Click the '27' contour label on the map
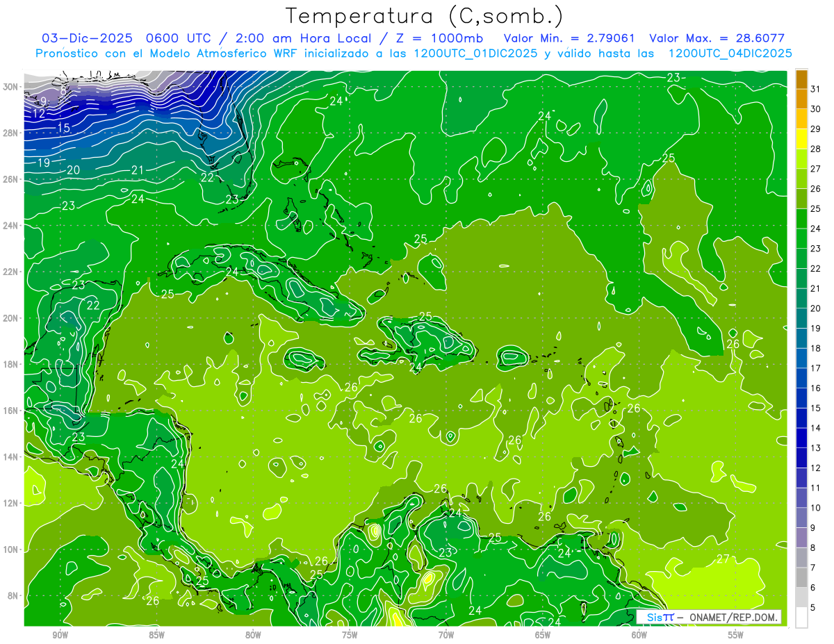Screen dimensions: 834x644 [723, 559]
